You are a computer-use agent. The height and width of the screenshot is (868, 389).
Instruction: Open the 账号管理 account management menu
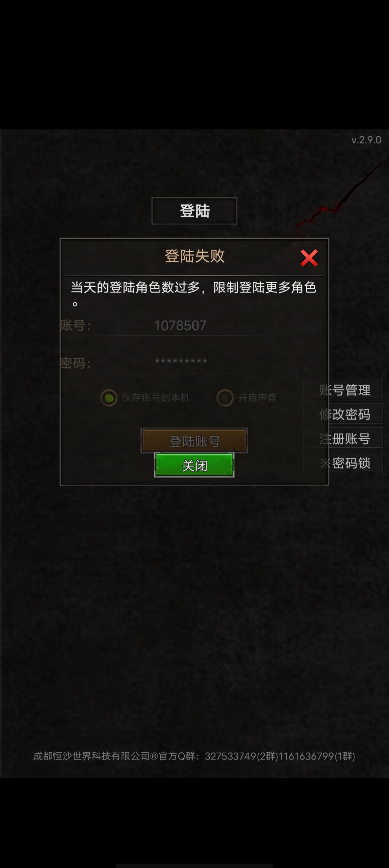[x=343, y=389]
